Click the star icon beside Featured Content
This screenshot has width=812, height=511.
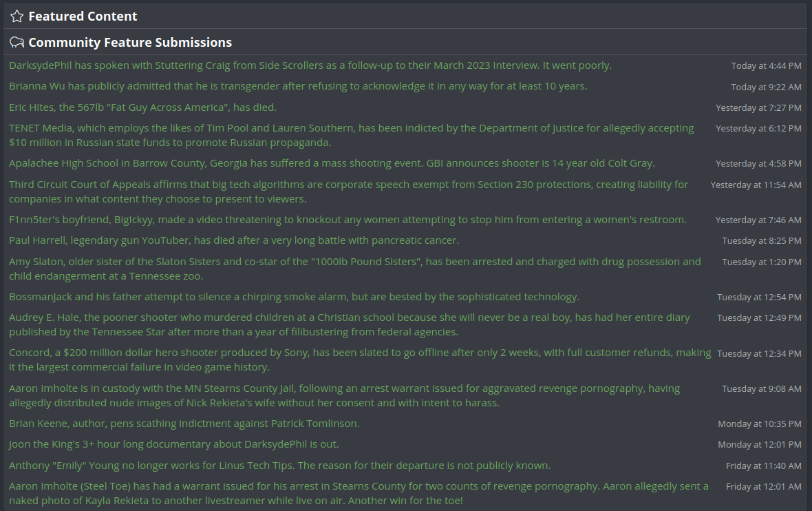17,16
